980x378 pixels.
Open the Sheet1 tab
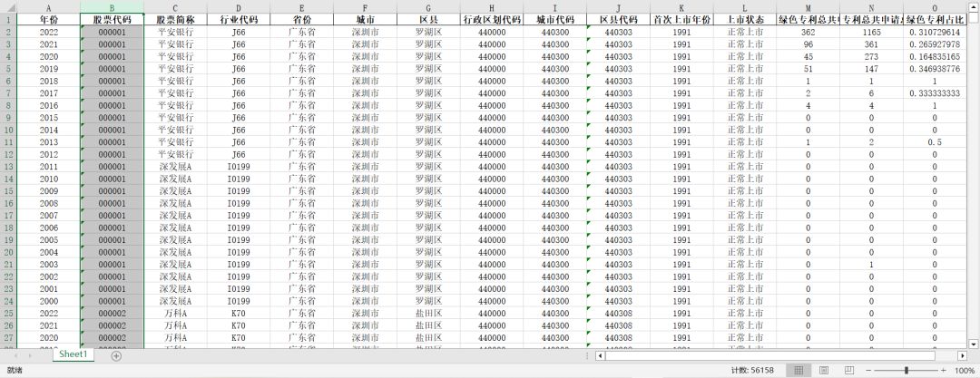(x=73, y=354)
